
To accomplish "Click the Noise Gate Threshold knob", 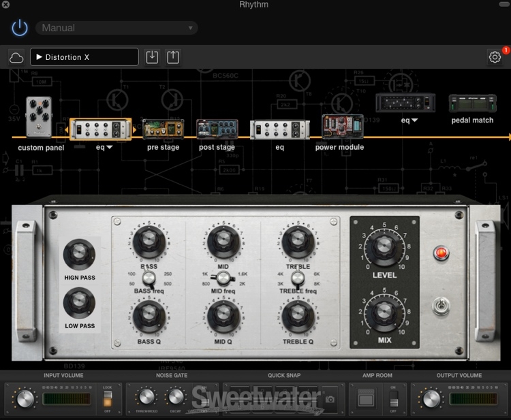I will [x=146, y=397].
